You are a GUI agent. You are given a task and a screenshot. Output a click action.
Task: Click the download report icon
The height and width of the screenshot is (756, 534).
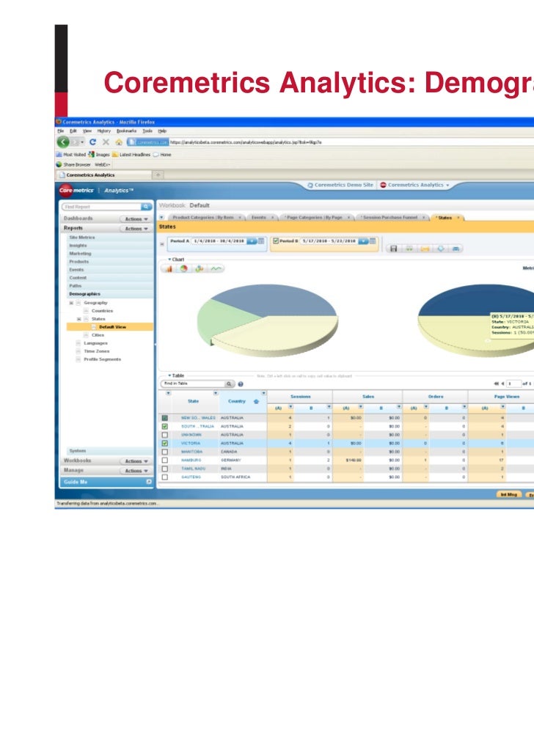tap(440, 249)
